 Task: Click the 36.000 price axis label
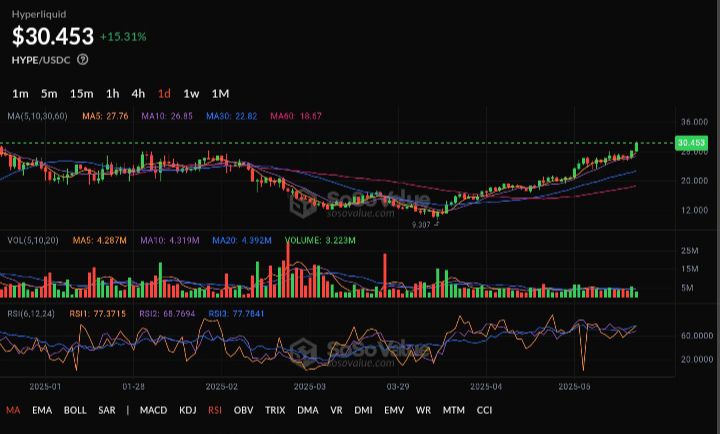(694, 122)
